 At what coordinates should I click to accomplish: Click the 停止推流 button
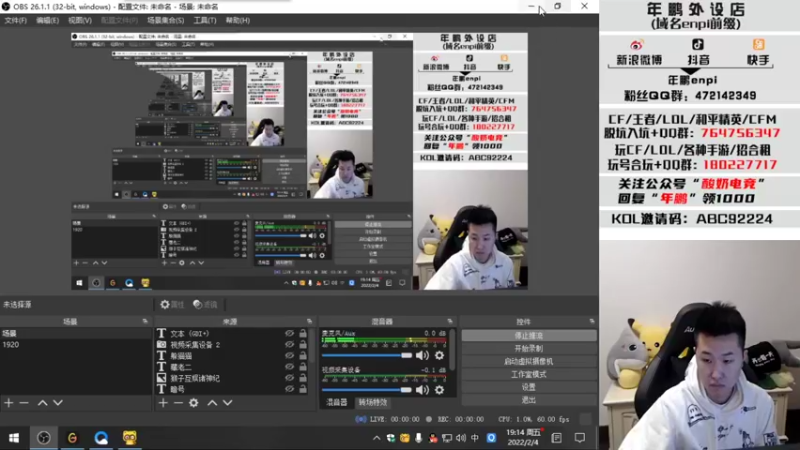529,336
